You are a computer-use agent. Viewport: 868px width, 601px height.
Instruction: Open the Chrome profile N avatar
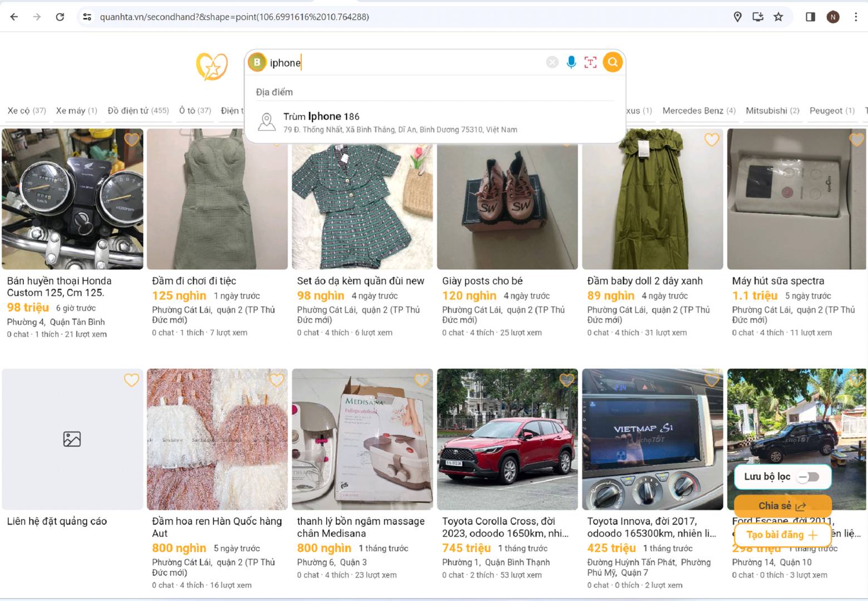(x=833, y=17)
